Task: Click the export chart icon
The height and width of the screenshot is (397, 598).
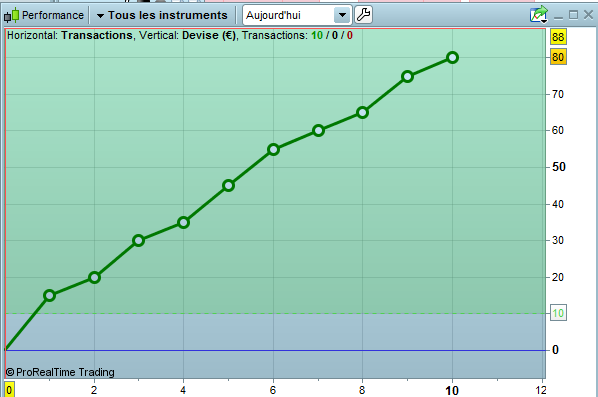Action: pyautogui.click(x=539, y=15)
